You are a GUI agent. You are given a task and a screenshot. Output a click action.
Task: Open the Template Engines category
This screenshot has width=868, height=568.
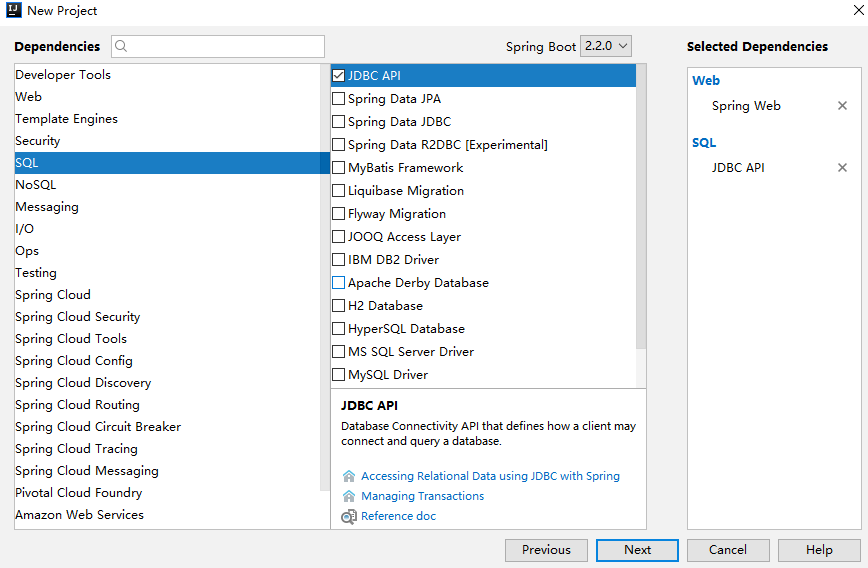(x=66, y=119)
